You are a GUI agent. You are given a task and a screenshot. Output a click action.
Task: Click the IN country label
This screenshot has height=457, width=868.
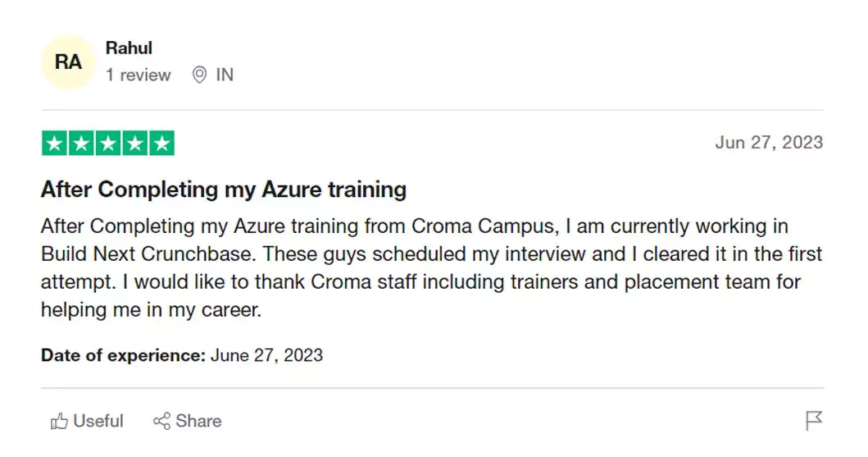(x=225, y=75)
